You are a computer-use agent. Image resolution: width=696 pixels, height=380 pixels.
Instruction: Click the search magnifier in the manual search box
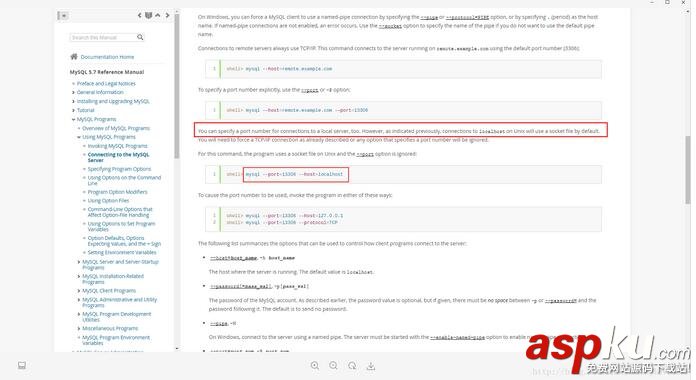click(140, 37)
